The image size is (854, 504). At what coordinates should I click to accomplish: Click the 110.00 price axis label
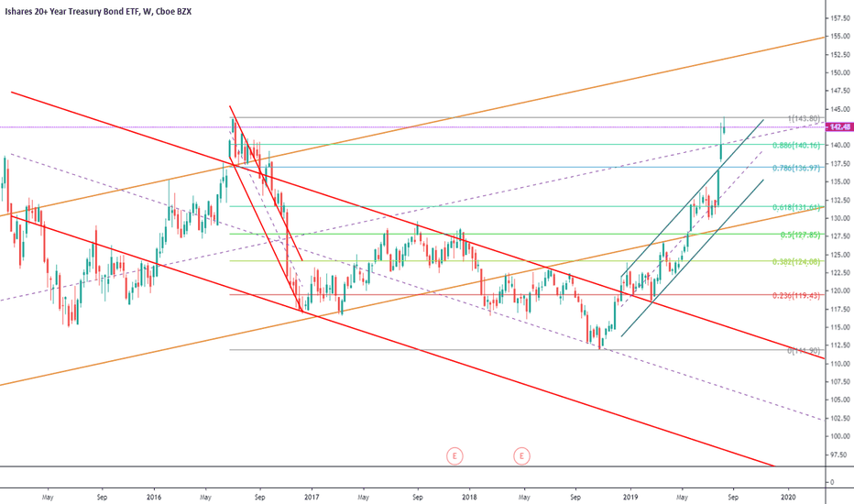(840, 364)
